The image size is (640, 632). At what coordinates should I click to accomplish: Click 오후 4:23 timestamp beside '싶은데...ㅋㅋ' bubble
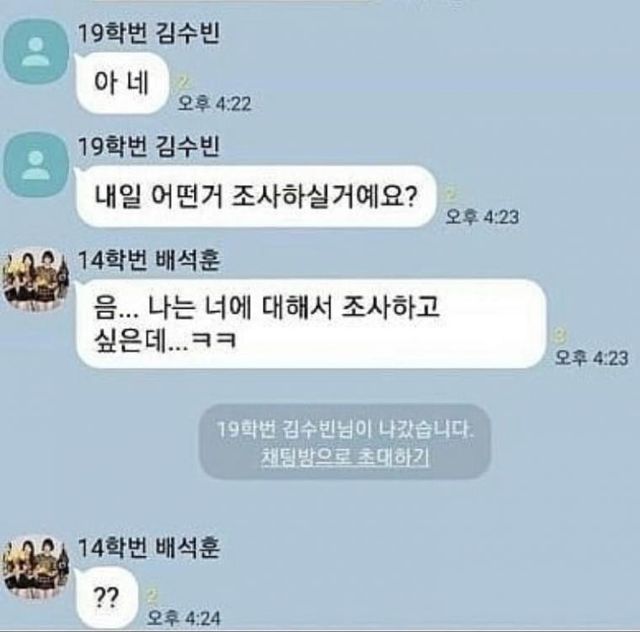tap(591, 358)
